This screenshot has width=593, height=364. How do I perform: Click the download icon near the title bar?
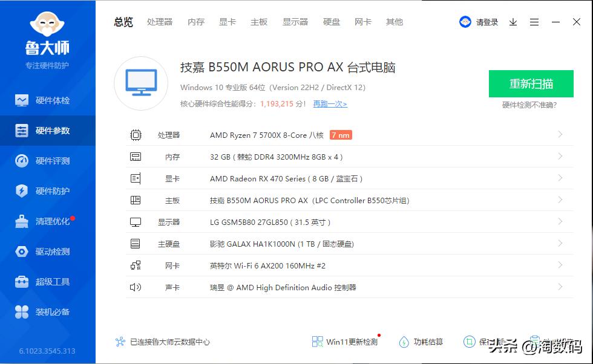coord(513,22)
